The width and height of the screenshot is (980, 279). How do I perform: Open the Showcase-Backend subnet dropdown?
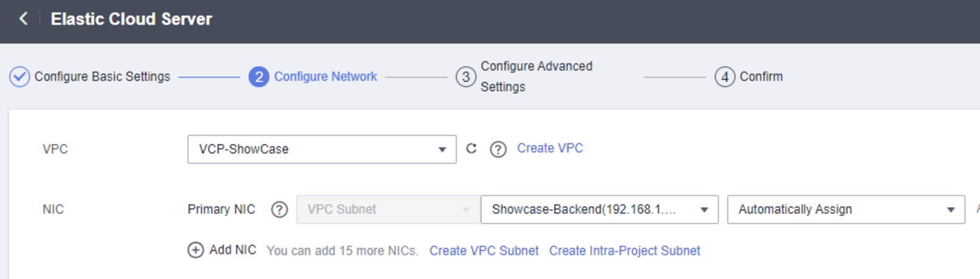tap(599, 209)
